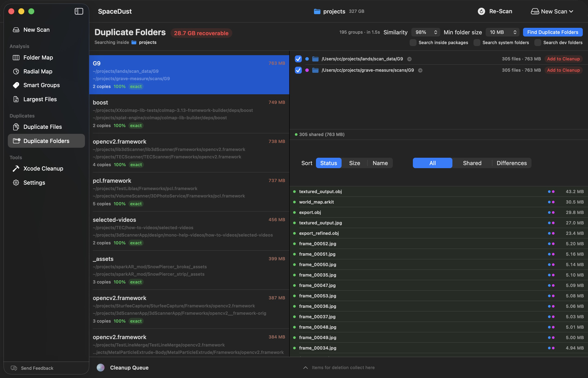588x378 pixels.
Task: Click projects folder icon under Searching inside
Action: 134,42
